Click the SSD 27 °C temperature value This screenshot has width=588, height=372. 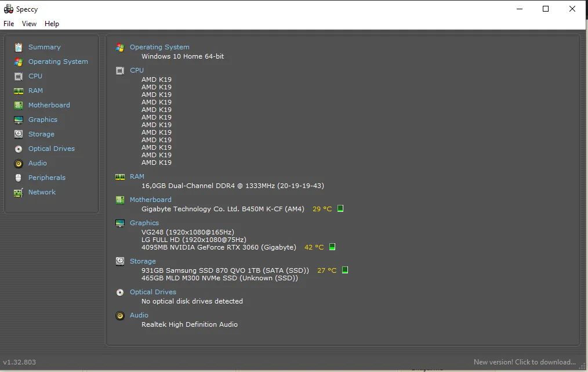[326, 270]
